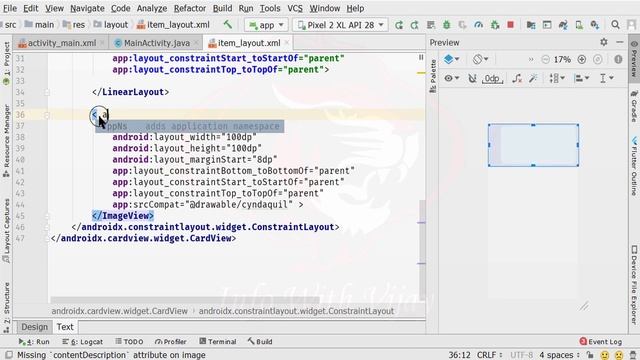Open the Layout Captures tool window
This screenshot has height=360, width=640.
[6, 231]
